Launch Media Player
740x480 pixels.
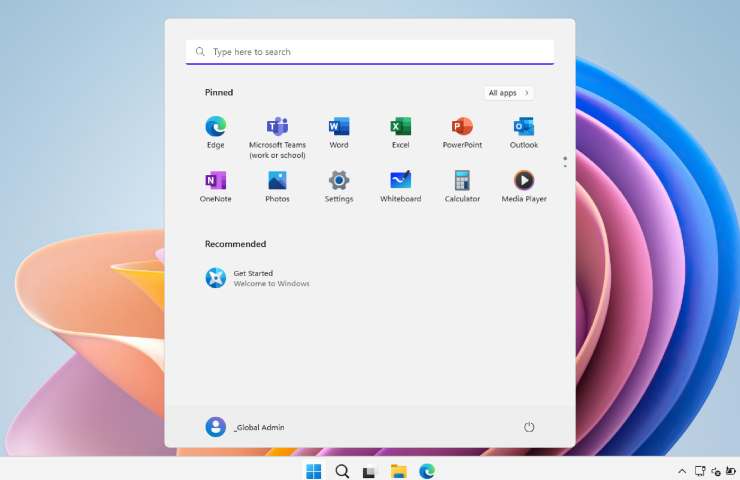pyautogui.click(x=524, y=187)
